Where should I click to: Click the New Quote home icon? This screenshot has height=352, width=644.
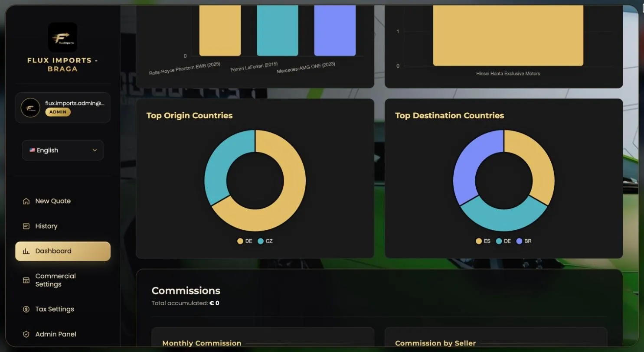pos(26,201)
